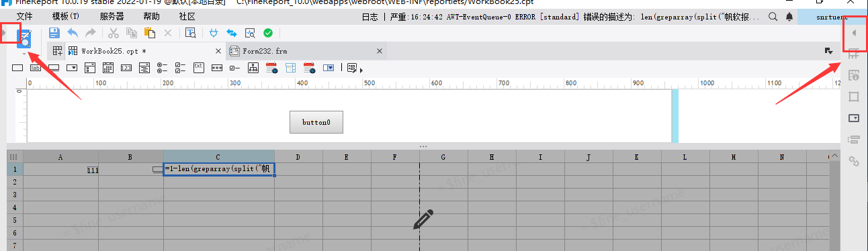
Task: Switch to Form232.frm tab
Action: click(x=306, y=51)
